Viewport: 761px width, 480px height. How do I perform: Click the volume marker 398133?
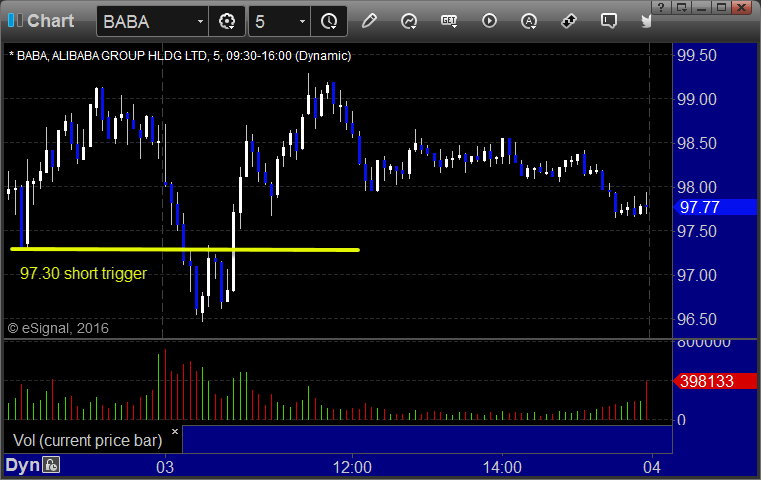(715, 381)
